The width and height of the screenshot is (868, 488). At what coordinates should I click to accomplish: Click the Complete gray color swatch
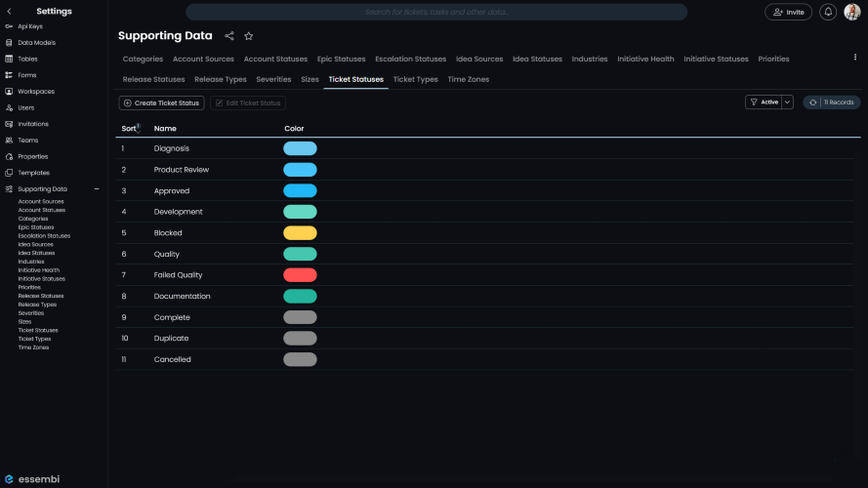300,317
